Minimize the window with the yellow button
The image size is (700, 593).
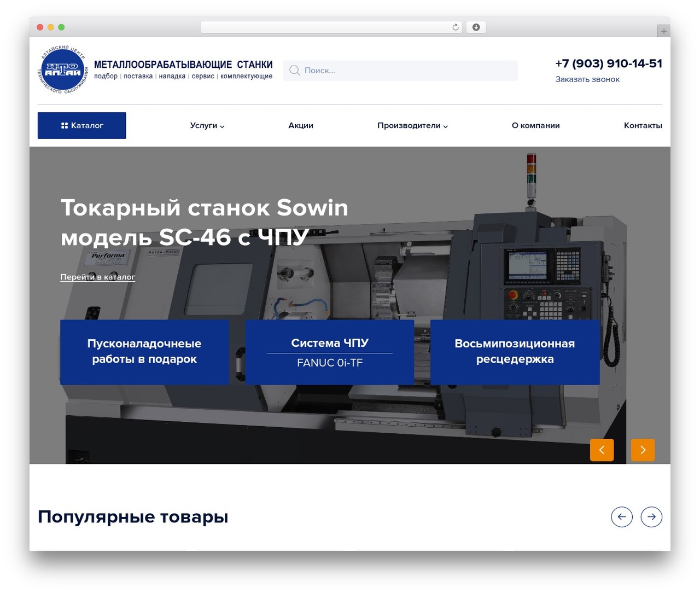pyautogui.click(x=51, y=27)
